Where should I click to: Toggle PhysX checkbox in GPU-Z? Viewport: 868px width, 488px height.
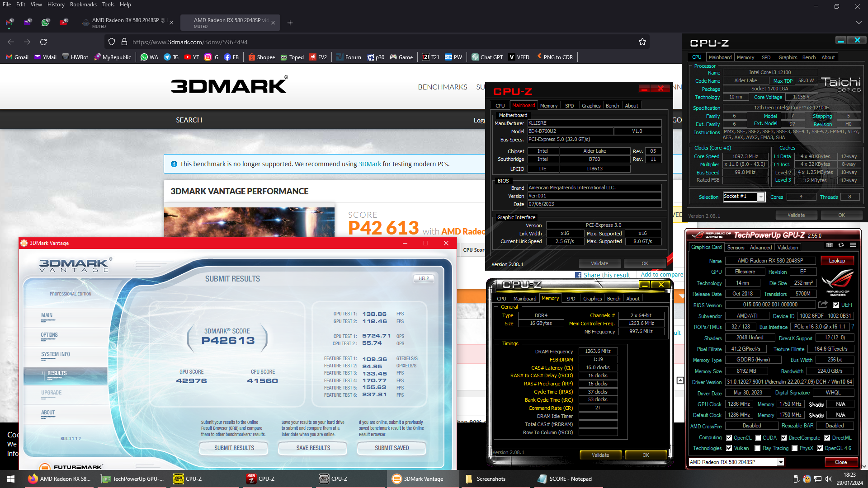coord(794,448)
